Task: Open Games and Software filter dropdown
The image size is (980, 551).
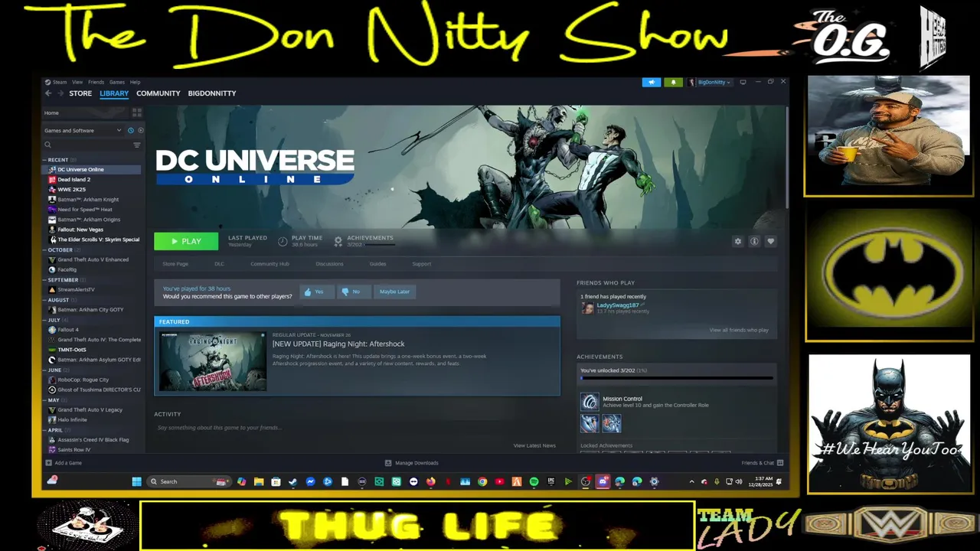Action: point(83,130)
